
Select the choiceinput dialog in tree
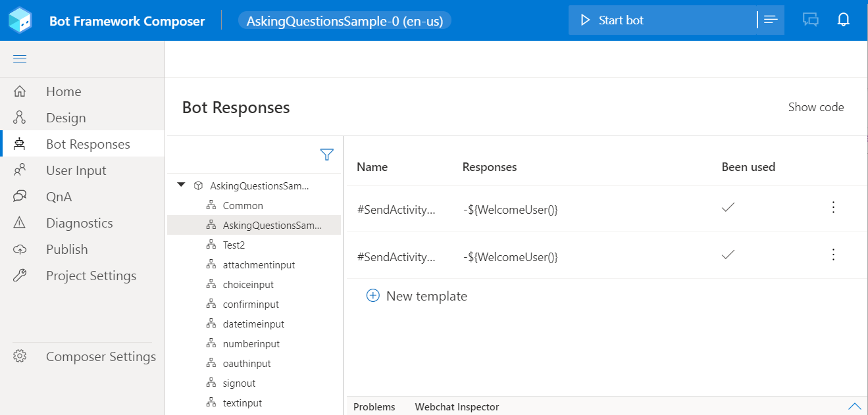(x=248, y=285)
